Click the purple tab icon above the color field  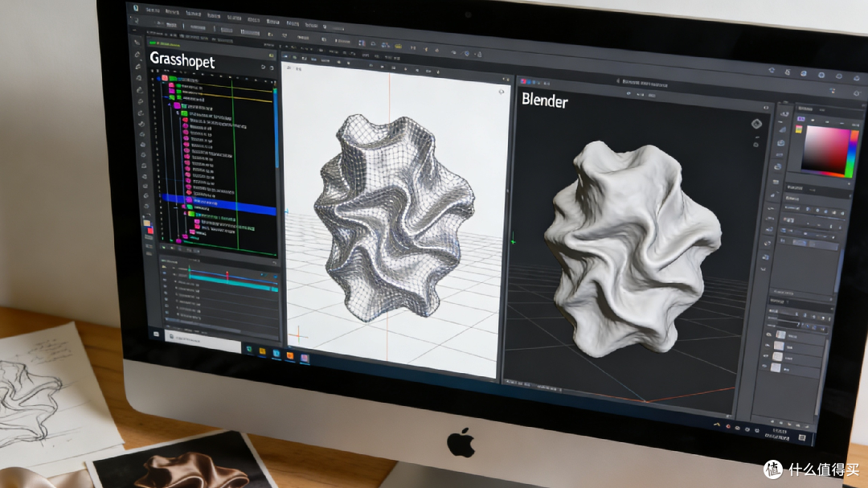click(x=801, y=119)
